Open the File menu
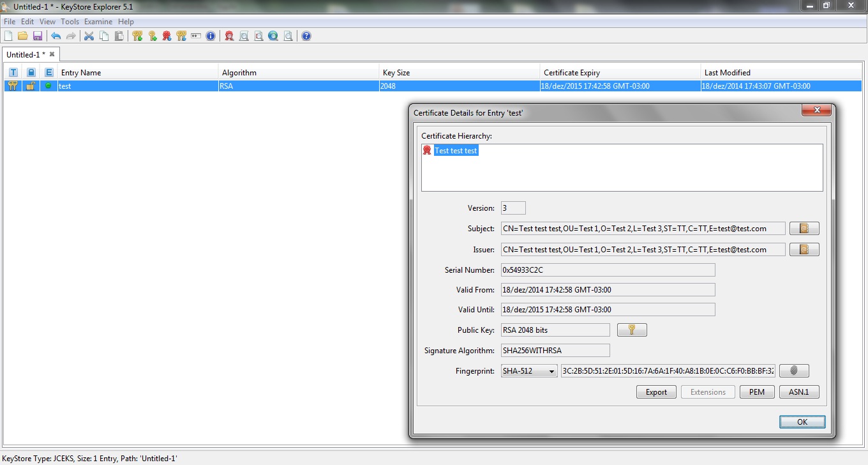This screenshot has height=465, width=868. click(x=9, y=22)
